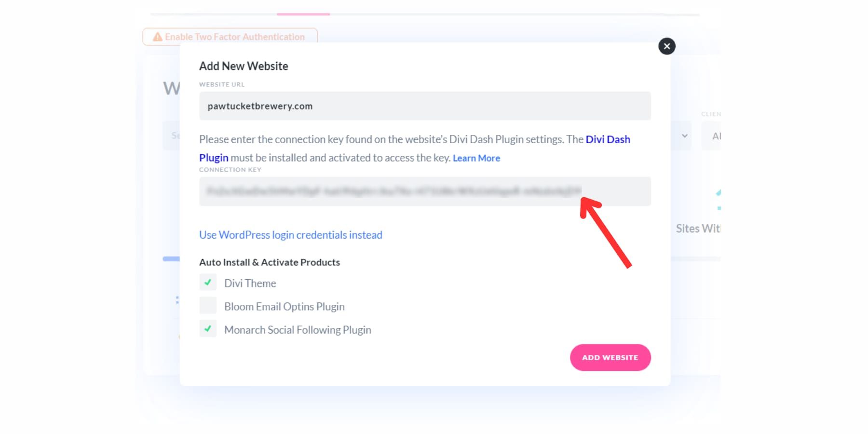Click the green checkmark beside Divi Theme
The height and width of the screenshot is (434, 868).
point(208,283)
